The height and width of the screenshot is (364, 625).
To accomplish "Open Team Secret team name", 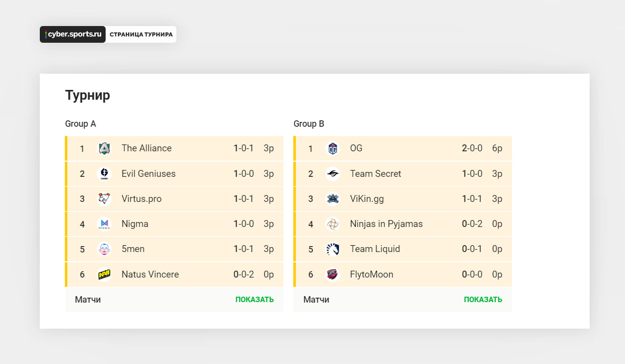I will tap(375, 174).
